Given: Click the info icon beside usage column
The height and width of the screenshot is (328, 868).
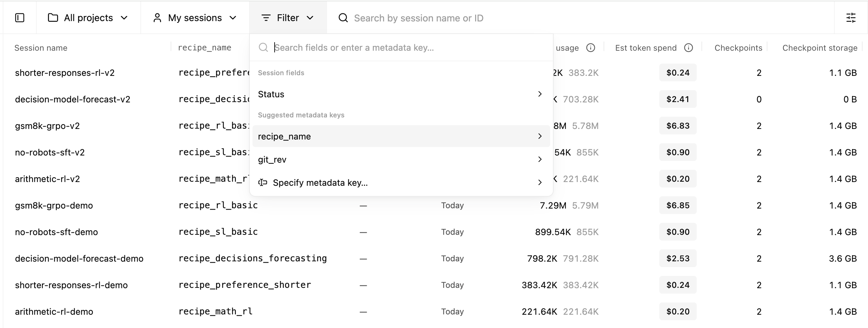Looking at the screenshot, I should click(591, 48).
